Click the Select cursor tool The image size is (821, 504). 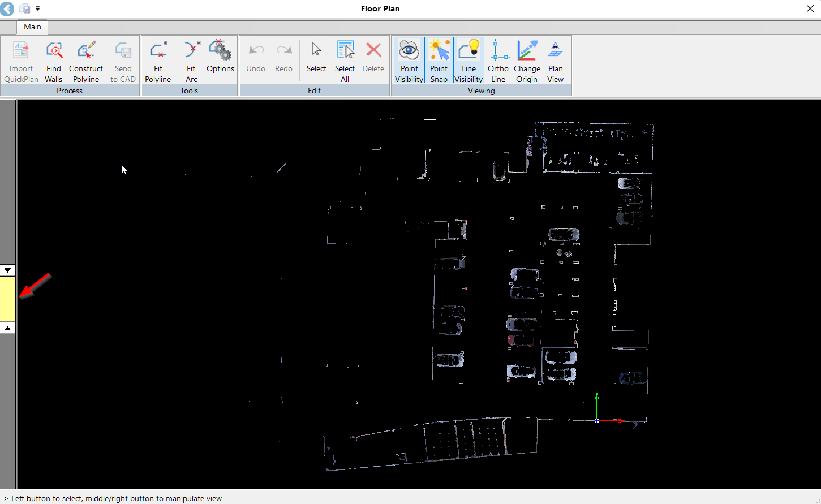point(316,57)
